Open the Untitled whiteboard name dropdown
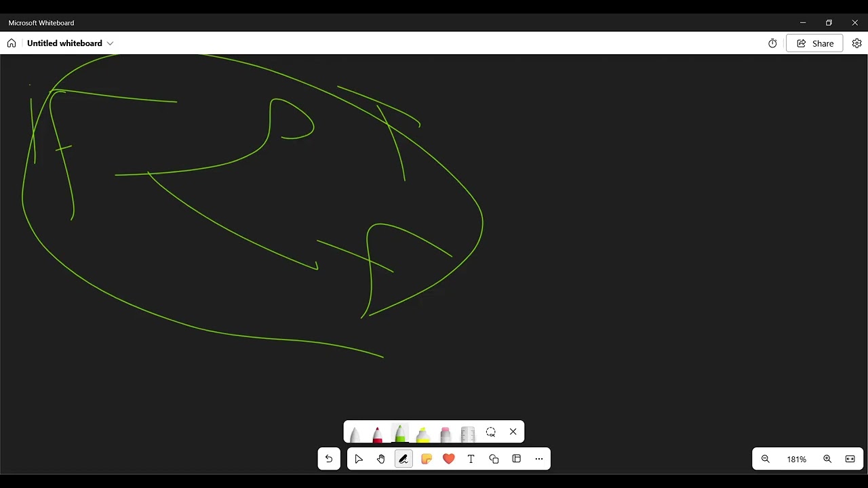 point(110,43)
